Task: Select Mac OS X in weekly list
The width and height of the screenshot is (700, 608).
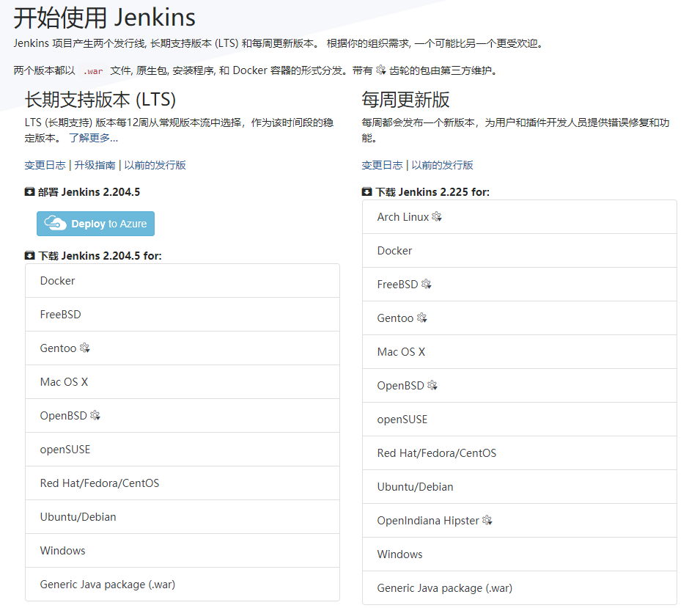Action: click(520, 351)
